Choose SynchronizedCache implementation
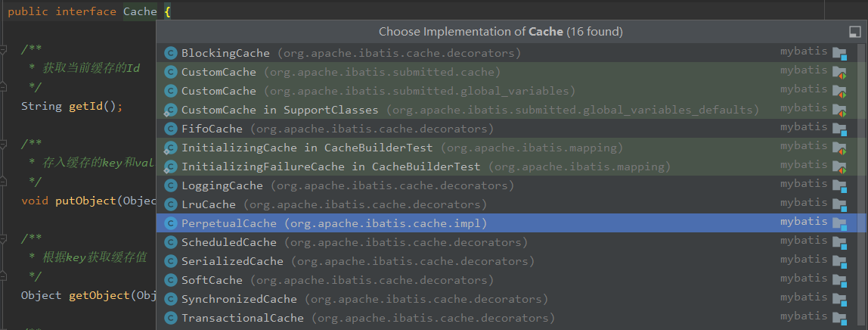This screenshot has height=330, width=868. pyautogui.click(x=239, y=299)
